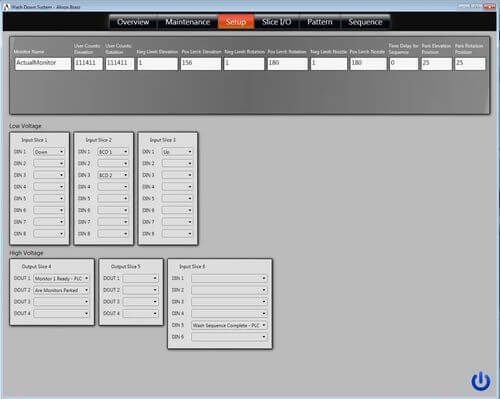Open Input Slice 2 DIN 5 dropdown

pos(113,199)
